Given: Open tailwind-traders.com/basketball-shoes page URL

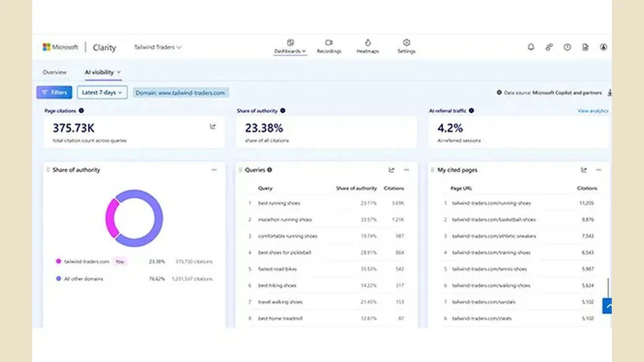Looking at the screenshot, I should (494, 220).
